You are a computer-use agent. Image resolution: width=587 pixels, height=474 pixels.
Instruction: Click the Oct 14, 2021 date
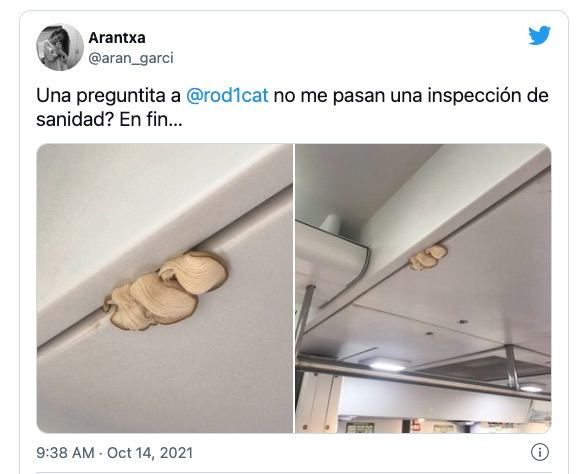click(150, 453)
